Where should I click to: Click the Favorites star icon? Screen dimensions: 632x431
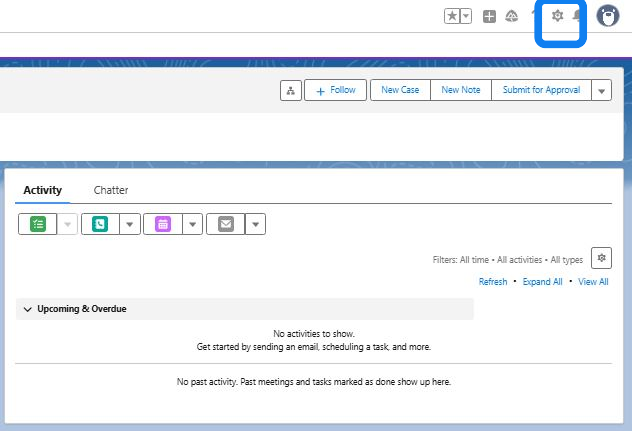click(452, 16)
